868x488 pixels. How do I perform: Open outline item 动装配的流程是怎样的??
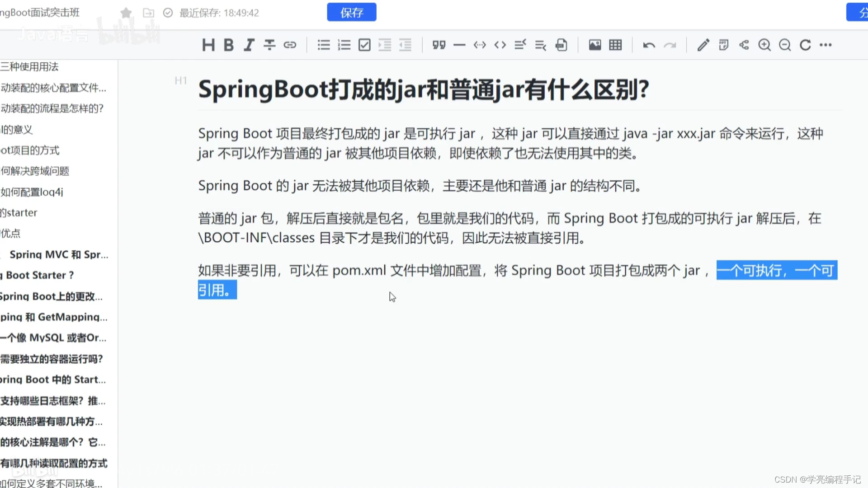52,108
